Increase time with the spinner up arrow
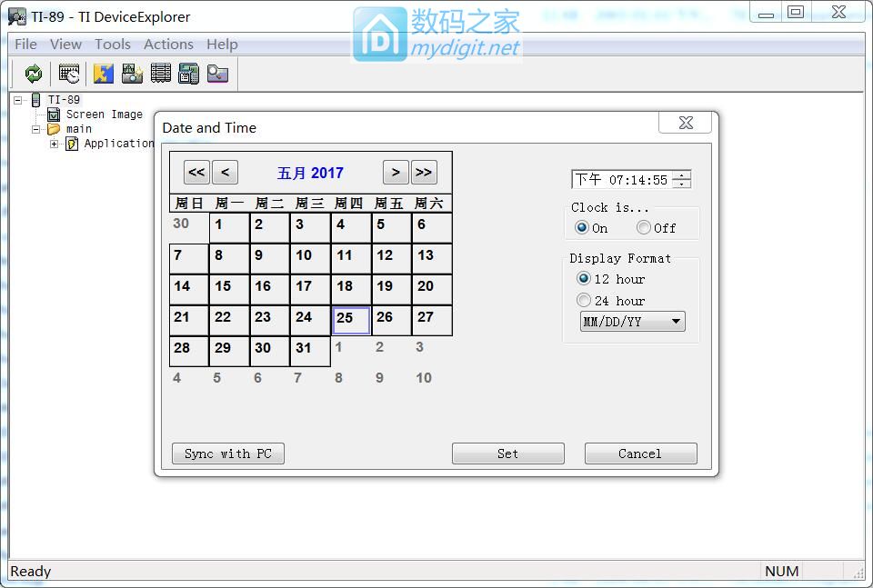This screenshot has height=588, width=873. (x=681, y=175)
